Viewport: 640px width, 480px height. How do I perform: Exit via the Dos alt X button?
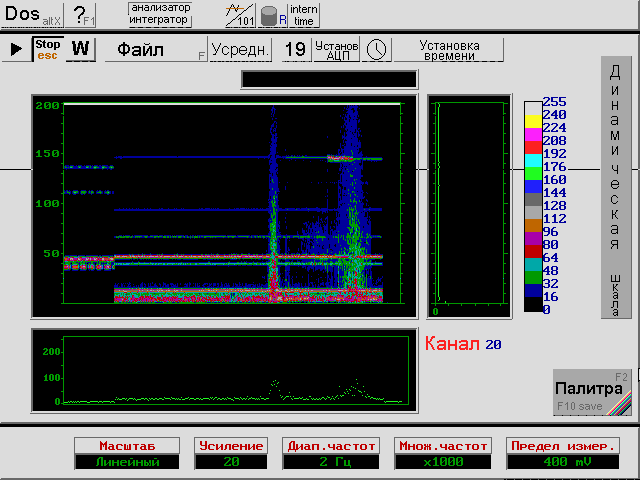pyautogui.click(x=33, y=15)
